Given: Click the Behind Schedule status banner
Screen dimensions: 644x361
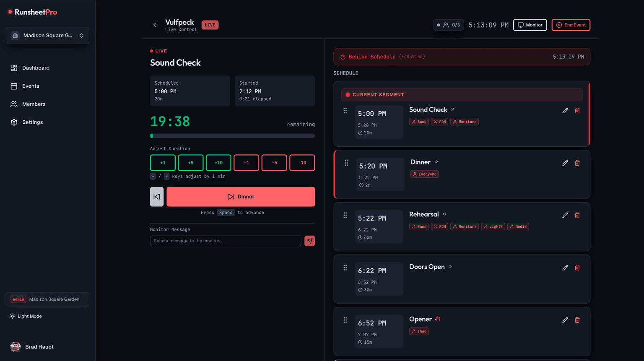Looking at the screenshot, I should coord(462,57).
